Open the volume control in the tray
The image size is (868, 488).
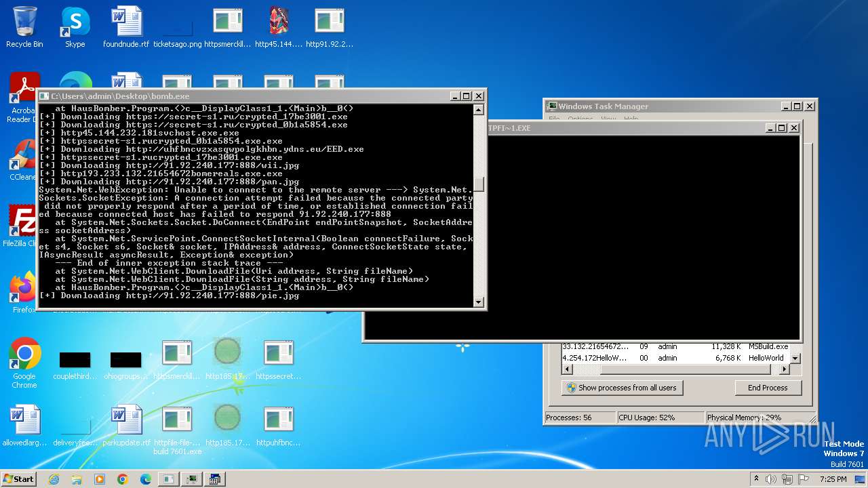point(771,479)
